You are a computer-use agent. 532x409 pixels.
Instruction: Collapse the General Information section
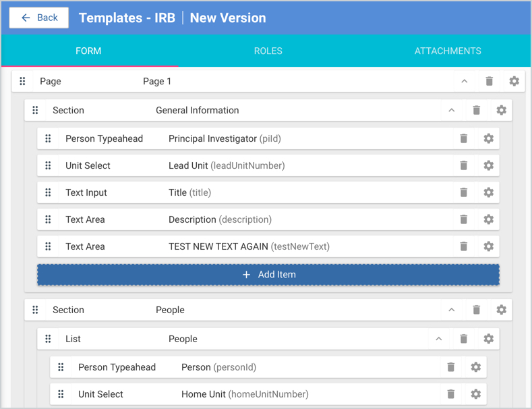451,110
